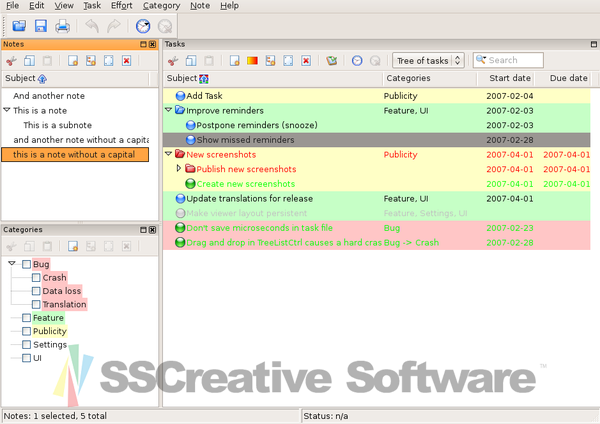Open the Effort menu
The height and width of the screenshot is (424, 600).
tap(122, 6)
